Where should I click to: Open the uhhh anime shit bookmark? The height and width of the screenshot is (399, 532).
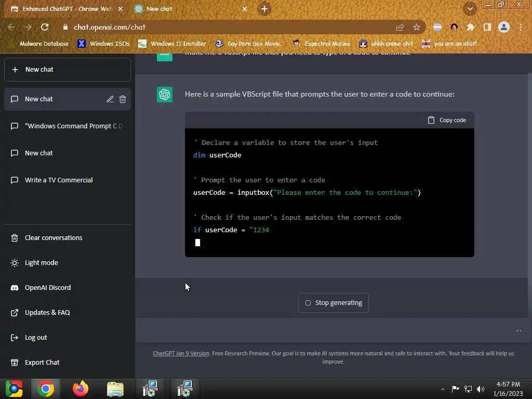386,44
